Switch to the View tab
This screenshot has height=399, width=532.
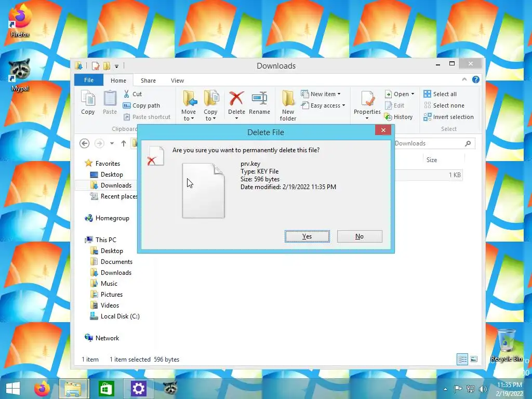(177, 81)
